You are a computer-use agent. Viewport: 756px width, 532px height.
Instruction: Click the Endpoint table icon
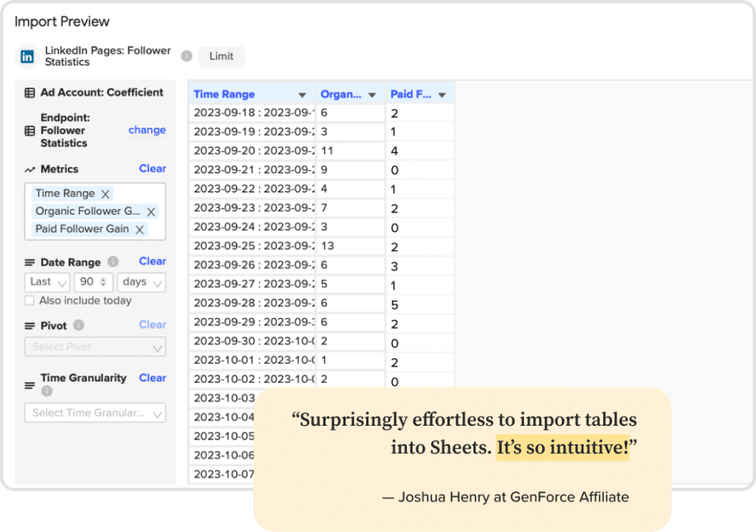tap(30, 131)
